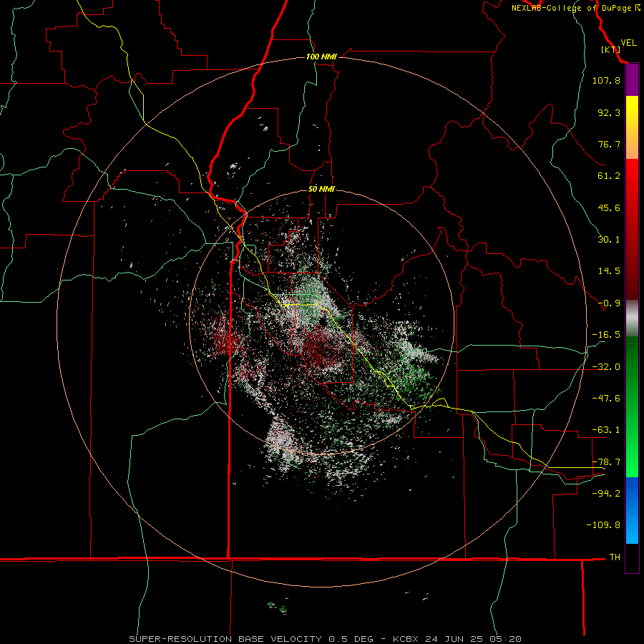Click the -63.1 velocity scale value

(x=606, y=430)
